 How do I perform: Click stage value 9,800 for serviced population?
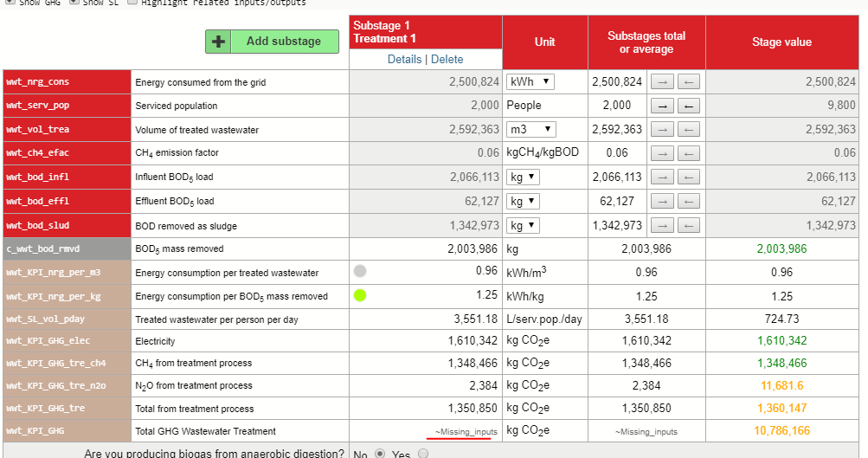pyautogui.click(x=841, y=106)
